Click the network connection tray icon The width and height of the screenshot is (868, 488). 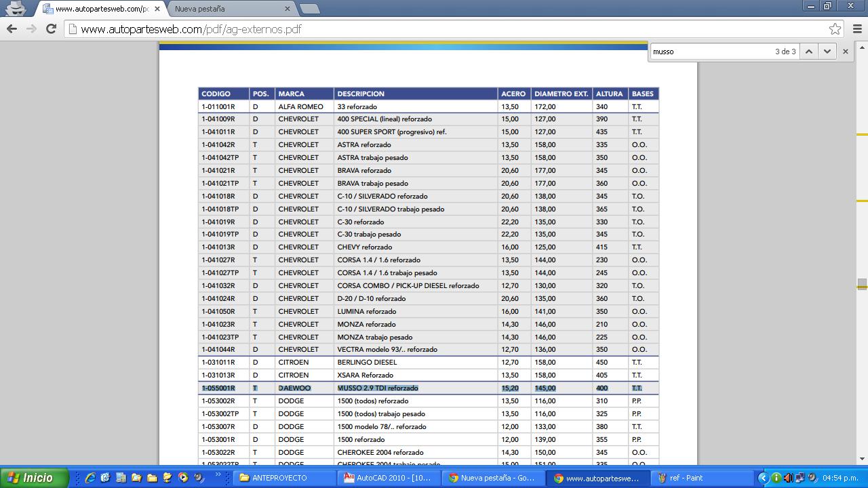click(800, 478)
